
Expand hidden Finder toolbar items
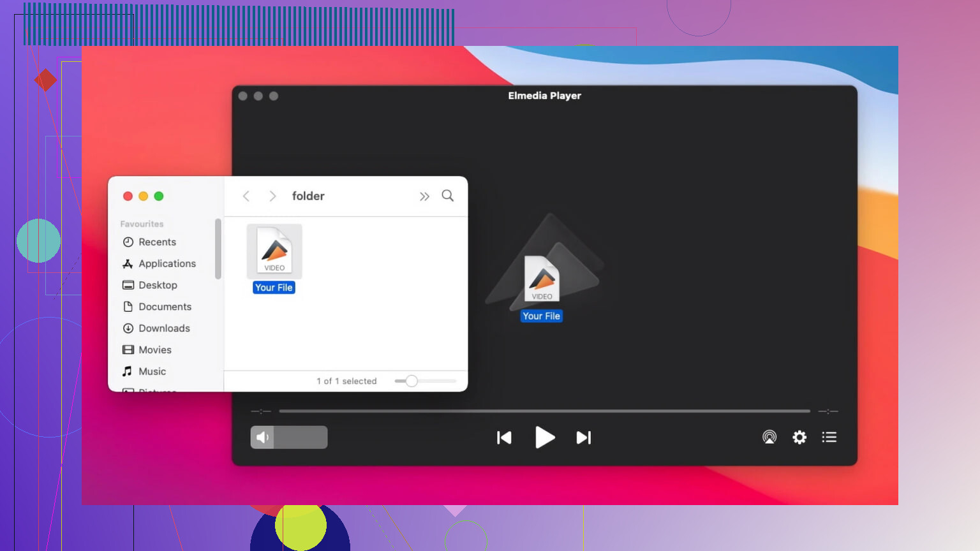[x=424, y=196]
